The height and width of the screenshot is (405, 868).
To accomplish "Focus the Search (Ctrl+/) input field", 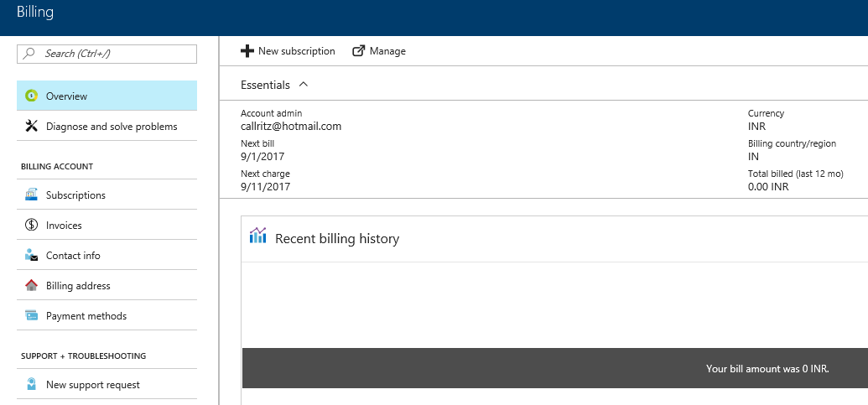I will point(107,54).
